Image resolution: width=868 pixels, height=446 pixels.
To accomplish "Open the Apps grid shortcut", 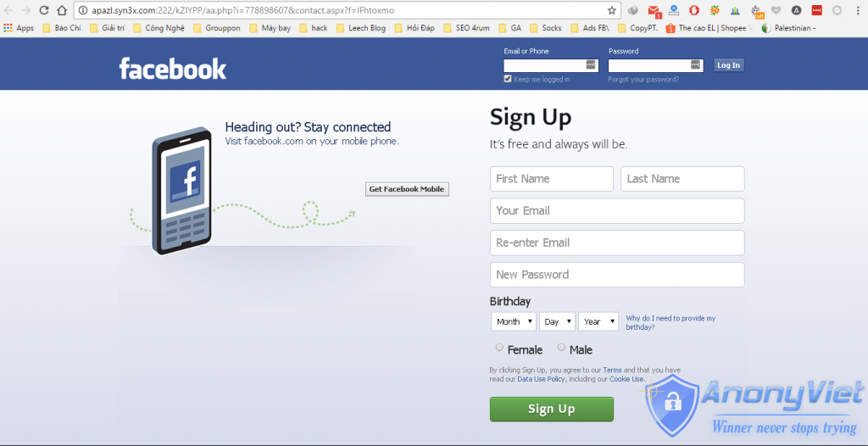I will [x=19, y=28].
